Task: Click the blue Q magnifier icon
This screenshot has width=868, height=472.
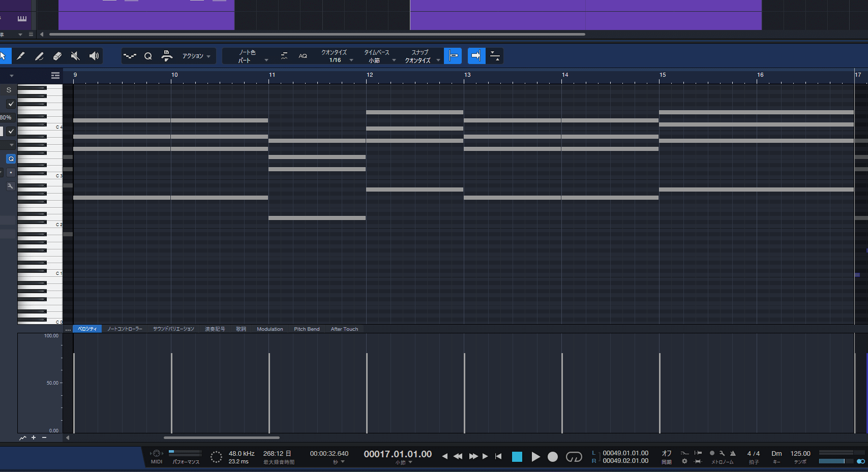Action: [x=11, y=159]
